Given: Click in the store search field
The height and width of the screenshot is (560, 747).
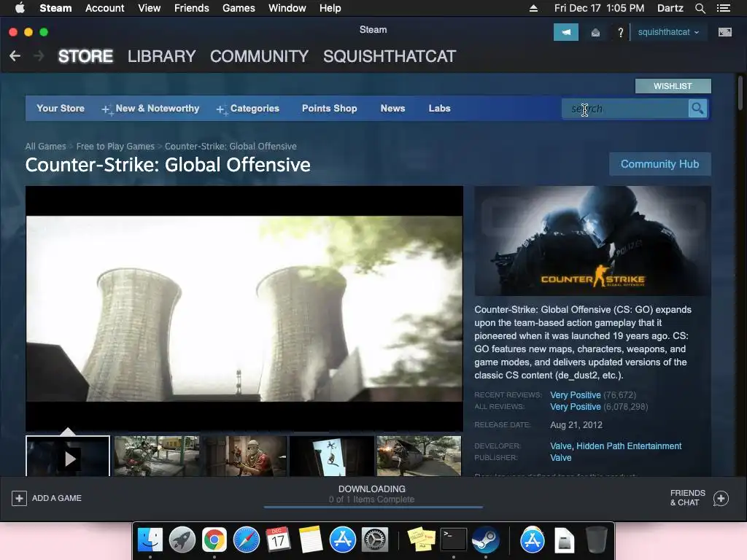Looking at the screenshot, I should 625,109.
